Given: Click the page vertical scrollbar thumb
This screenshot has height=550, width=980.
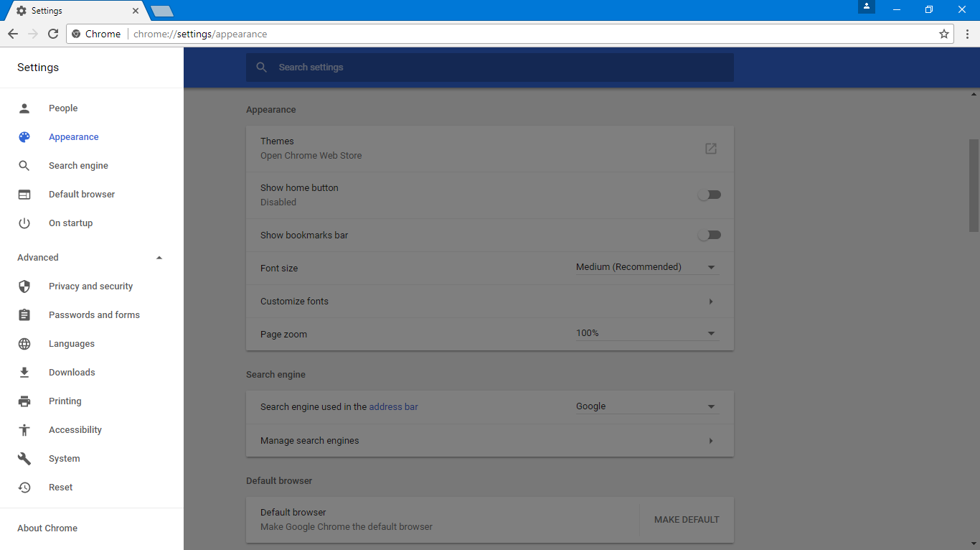Looking at the screenshot, I should [974, 185].
